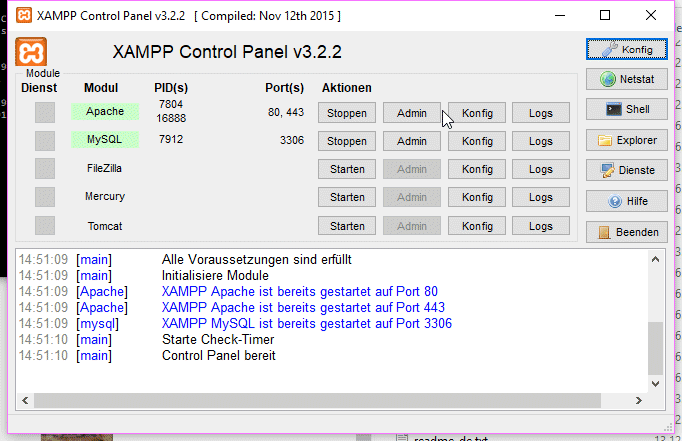Toggle FileZilla service install checkbox
This screenshot has height=441, width=682.
click(45, 169)
